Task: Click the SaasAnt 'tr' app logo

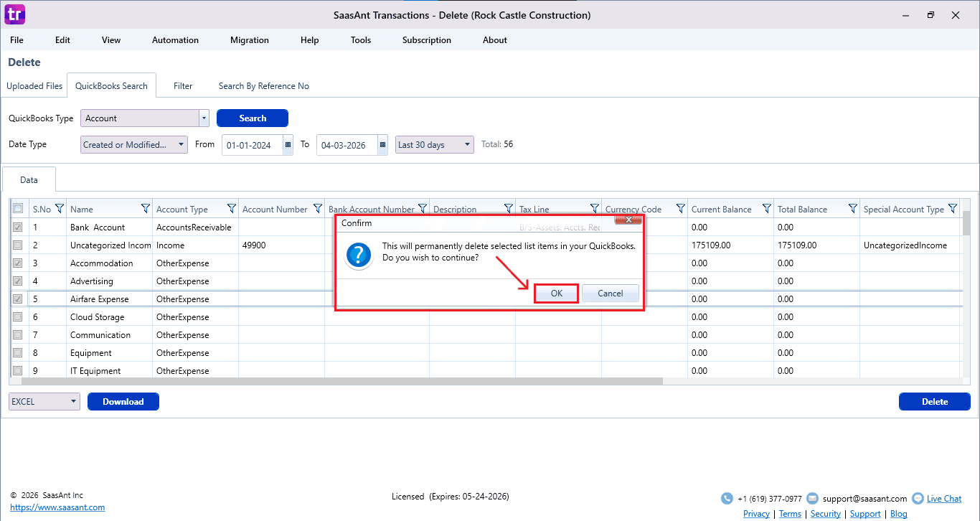Action: tap(14, 14)
